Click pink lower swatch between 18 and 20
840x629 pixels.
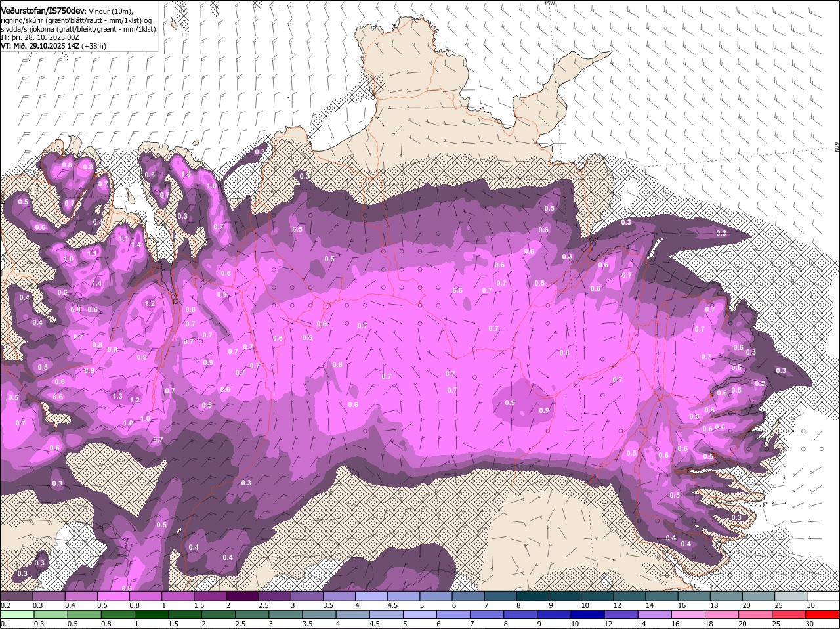point(722,615)
